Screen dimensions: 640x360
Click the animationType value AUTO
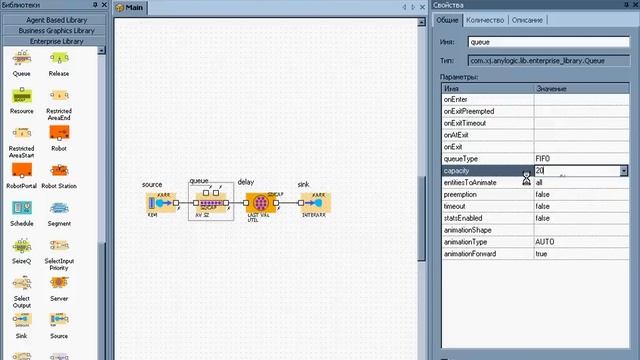(582, 242)
